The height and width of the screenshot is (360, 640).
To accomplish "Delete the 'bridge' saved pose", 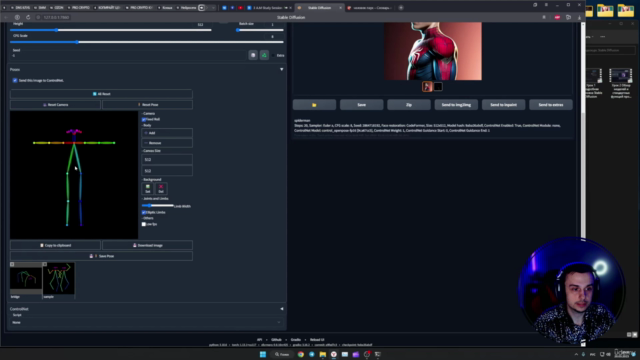I will [x=12, y=264].
